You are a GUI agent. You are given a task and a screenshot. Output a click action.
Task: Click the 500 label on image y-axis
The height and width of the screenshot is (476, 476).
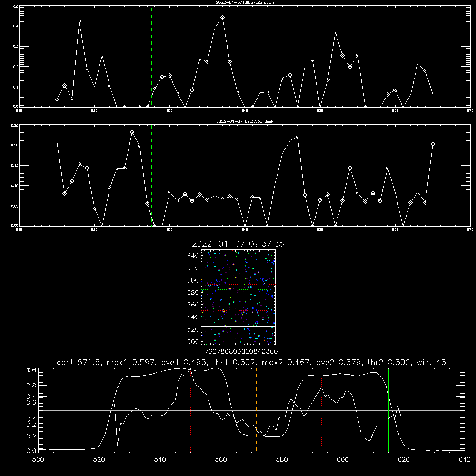(193, 341)
